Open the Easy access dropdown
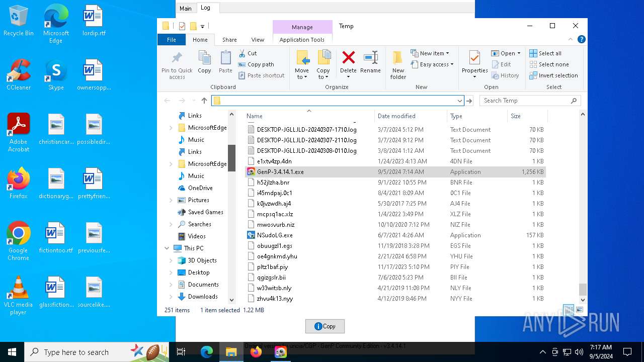 (x=432, y=64)
